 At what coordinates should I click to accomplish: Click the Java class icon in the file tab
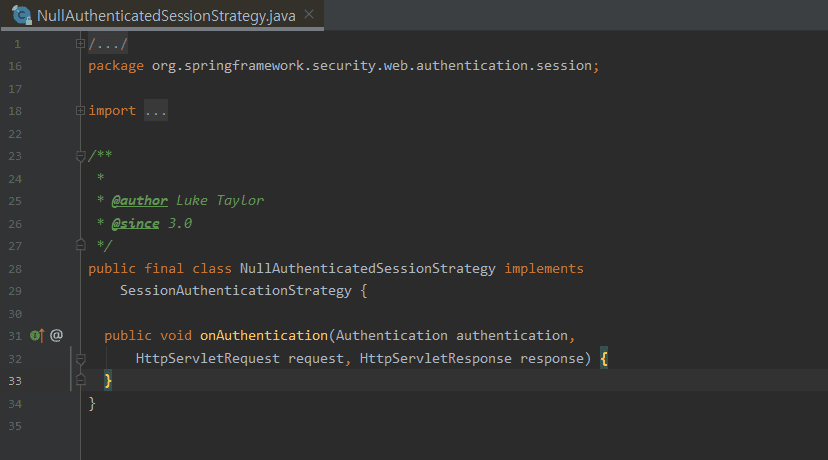pyautogui.click(x=22, y=14)
